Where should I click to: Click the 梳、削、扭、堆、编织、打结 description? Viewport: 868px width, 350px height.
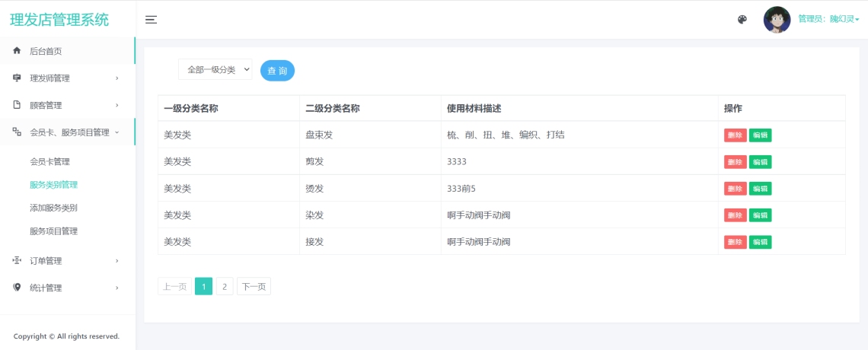pyautogui.click(x=506, y=135)
